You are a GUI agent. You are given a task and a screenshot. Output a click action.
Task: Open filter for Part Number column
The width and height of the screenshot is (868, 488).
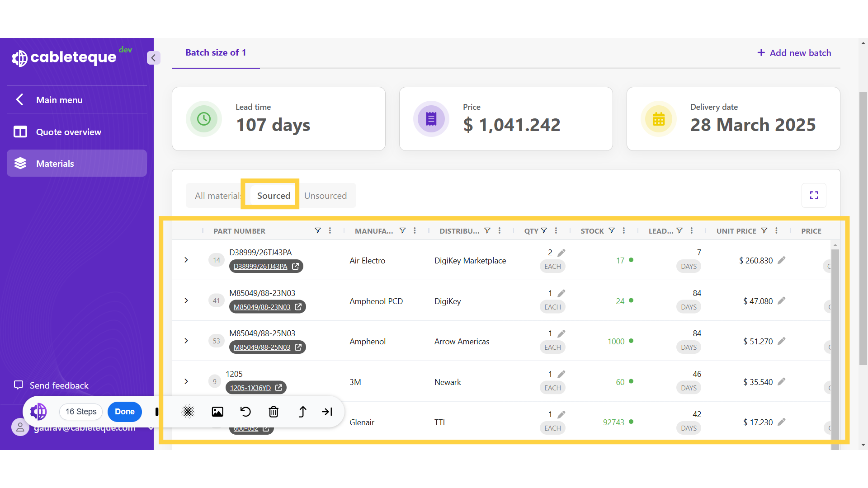318,231
